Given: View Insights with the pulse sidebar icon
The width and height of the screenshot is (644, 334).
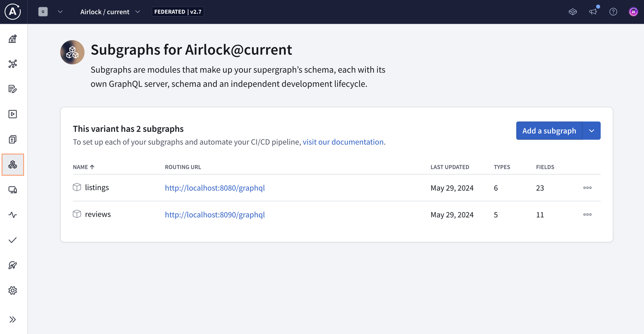Looking at the screenshot, I should coord(13,215).
